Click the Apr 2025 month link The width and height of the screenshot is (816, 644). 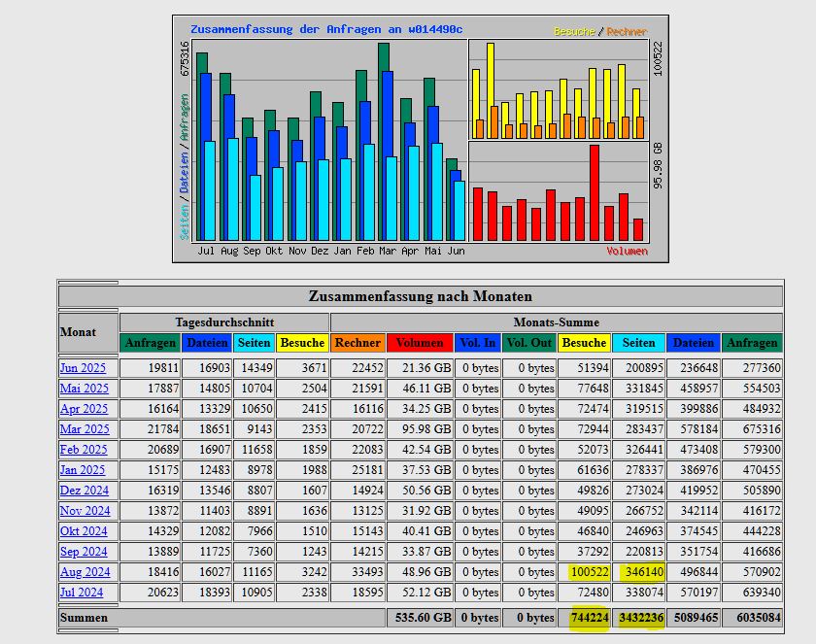[x=84, y=409]
